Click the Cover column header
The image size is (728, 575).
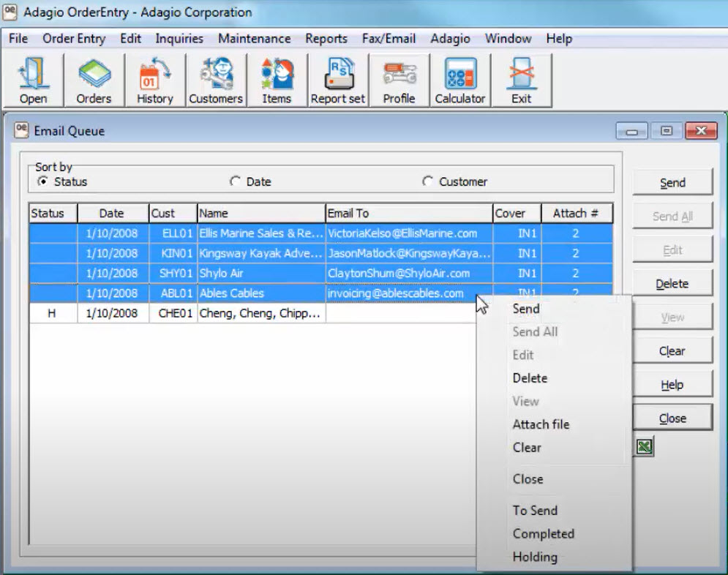coord(517,213)
